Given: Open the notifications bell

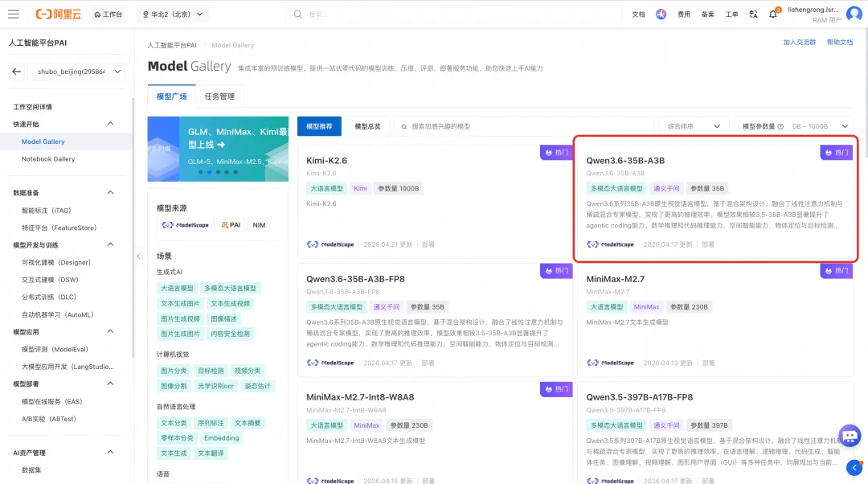Looking at the screenshot, I should point(773,14).
